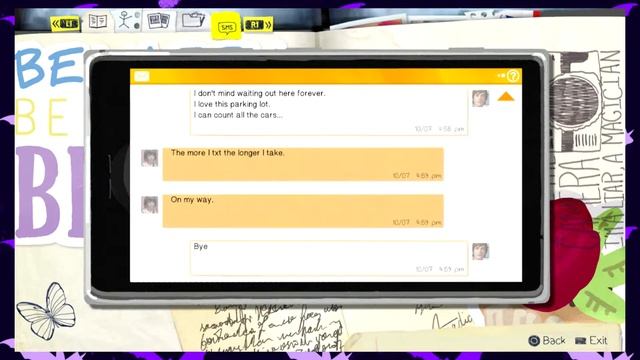This screenshot has width=640, height=360.
Task: Click timestamp on the 'Bye' message
Action: coord(440,269)
